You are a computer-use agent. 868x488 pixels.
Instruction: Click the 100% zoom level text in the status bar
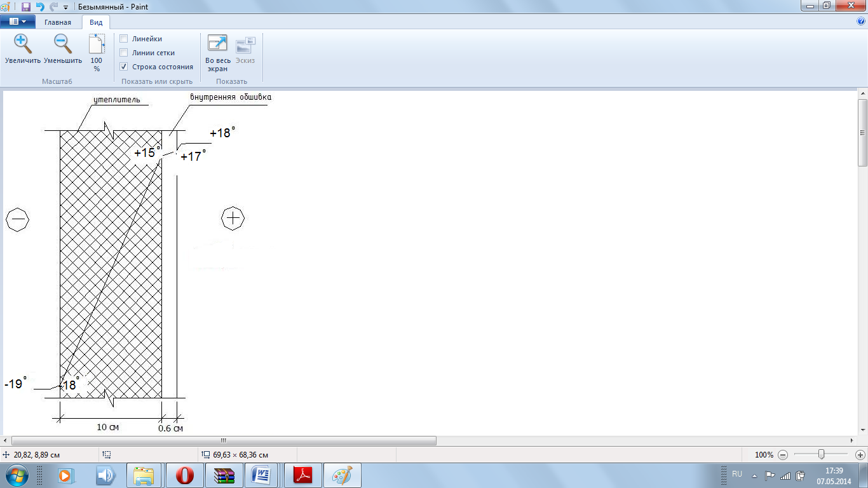pos(764,455)
